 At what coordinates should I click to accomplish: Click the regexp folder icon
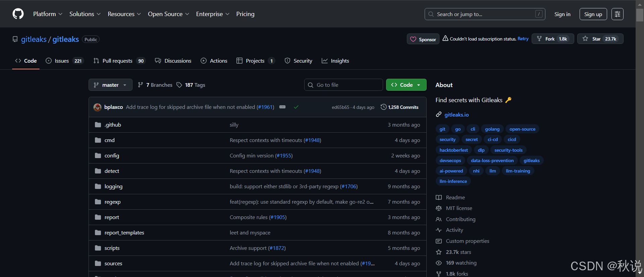point(98,202)
